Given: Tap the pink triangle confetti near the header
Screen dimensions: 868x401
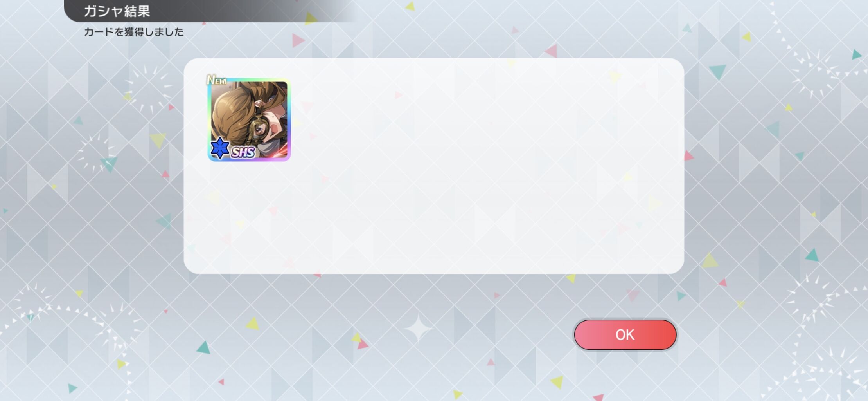Looking at the screenshot, I should pyautogui.click(x=298, y=40).
